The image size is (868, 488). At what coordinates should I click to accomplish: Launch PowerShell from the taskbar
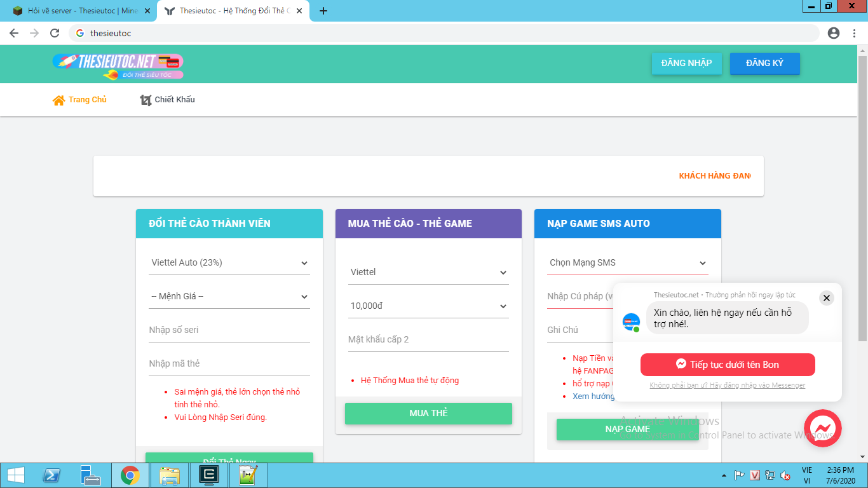tap(52, 475)
